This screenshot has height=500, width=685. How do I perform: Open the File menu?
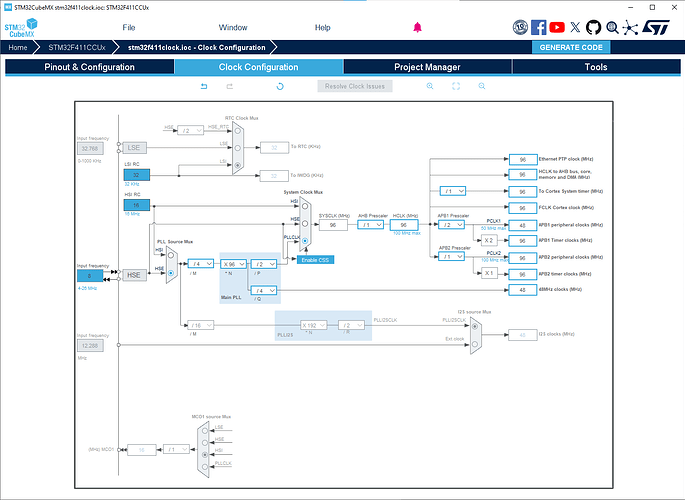pos(129,28)
